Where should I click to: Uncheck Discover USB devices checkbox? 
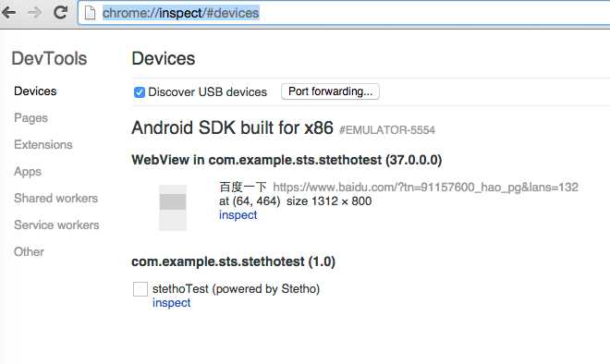(x=139, y=92)
